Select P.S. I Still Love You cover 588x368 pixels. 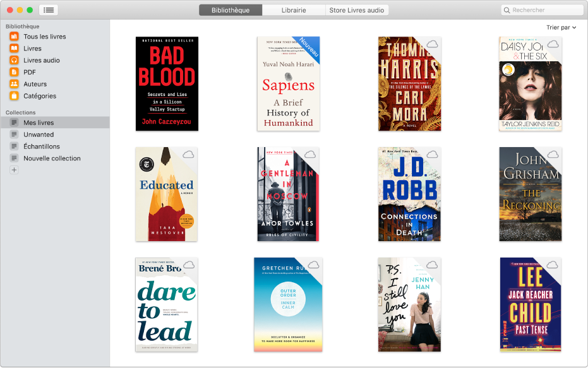409,305
